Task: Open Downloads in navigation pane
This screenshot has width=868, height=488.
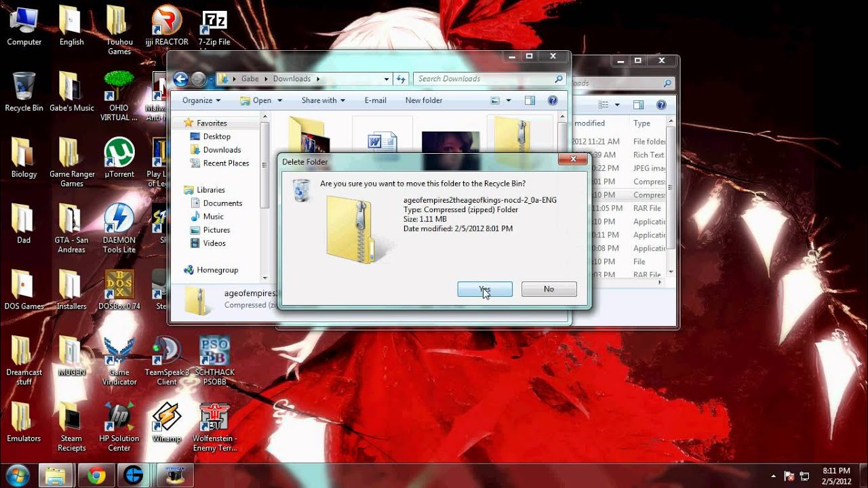Action: coord(222,150)
